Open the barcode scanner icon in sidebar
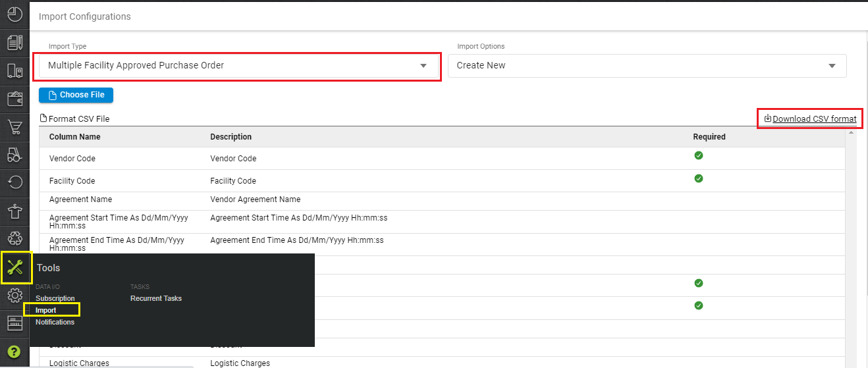This screenshot has width=868, height=368. (x=14, y=323)
